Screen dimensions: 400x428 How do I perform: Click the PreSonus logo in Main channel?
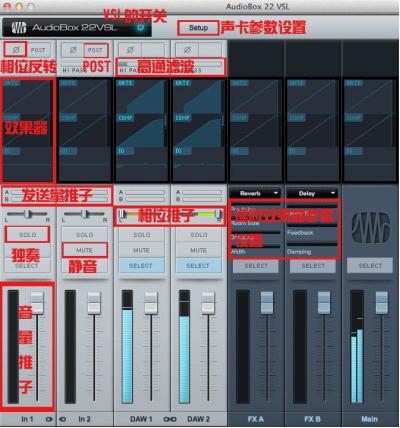(370, 227)
